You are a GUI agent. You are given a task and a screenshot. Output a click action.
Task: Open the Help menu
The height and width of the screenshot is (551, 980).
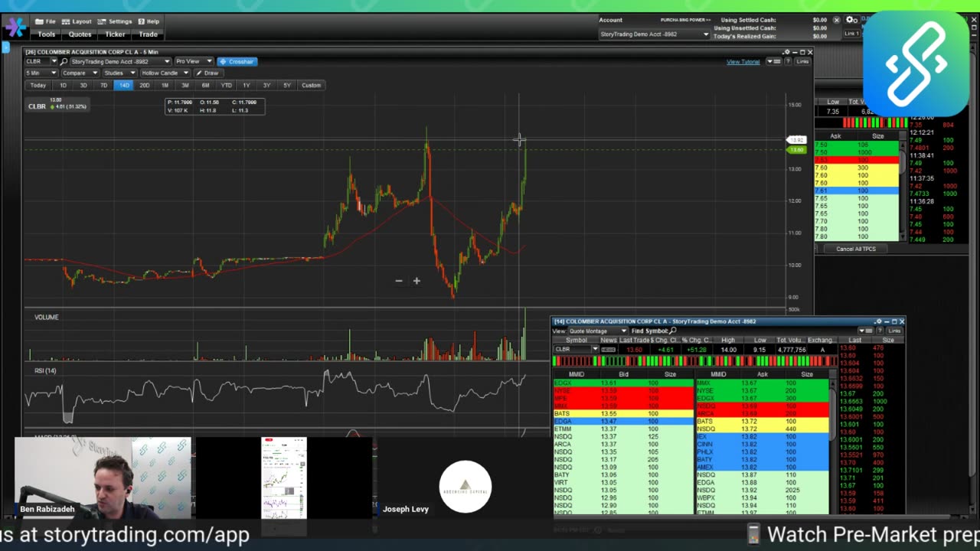(x=149, y=21)
